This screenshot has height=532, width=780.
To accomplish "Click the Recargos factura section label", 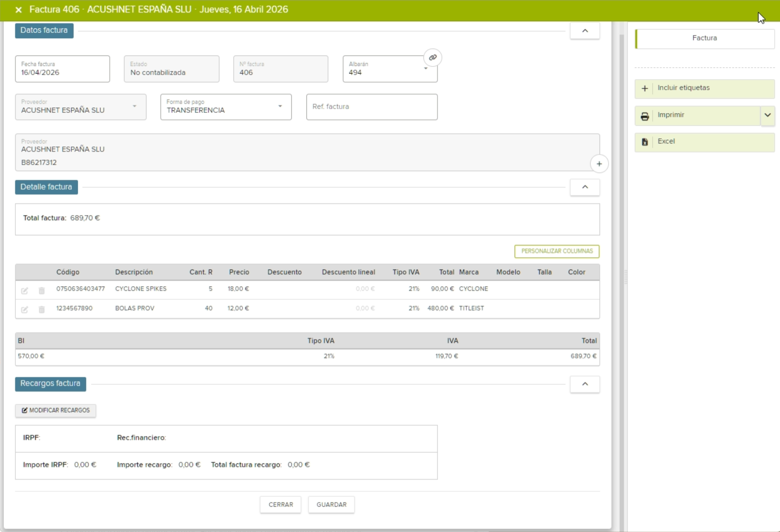I will click(x=50, y=384).
